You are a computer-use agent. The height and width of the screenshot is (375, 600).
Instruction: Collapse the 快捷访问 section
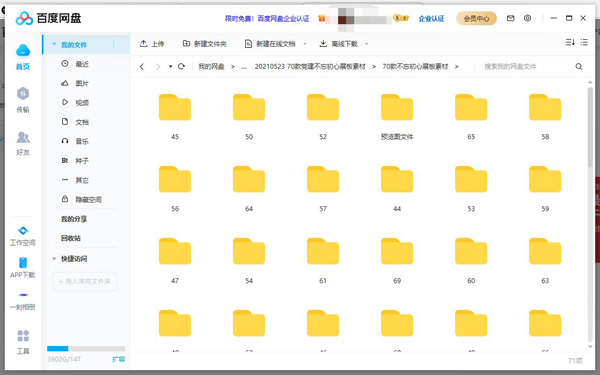click(54, 259)
